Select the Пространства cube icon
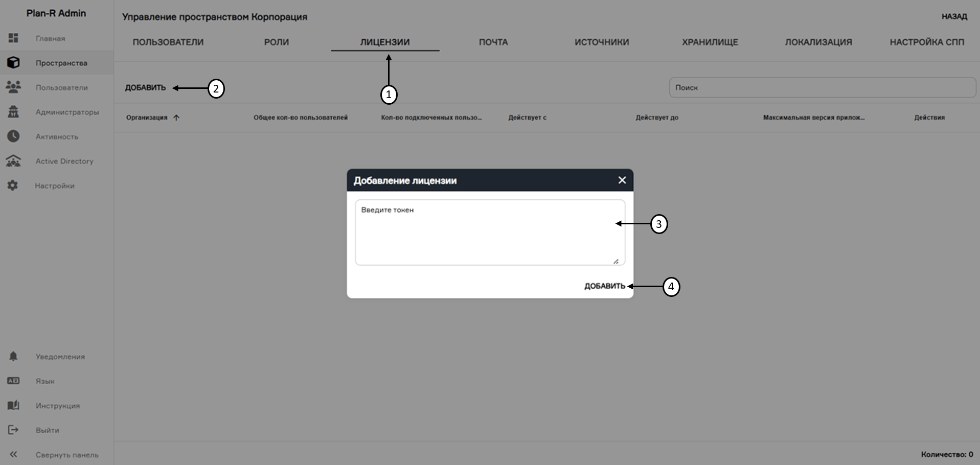This screenshot has width=980, height=465. click(x=14, y=62)
